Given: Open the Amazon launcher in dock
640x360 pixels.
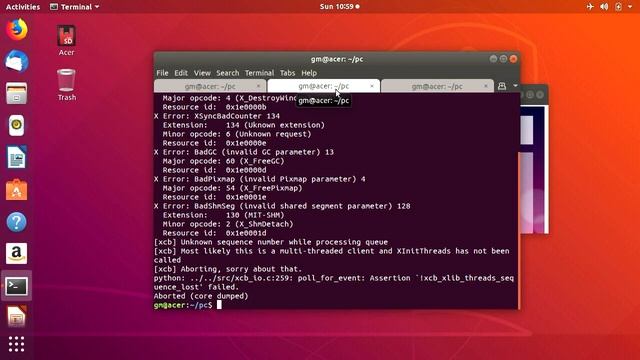Looking at the screenshot, I should [16, 253].
